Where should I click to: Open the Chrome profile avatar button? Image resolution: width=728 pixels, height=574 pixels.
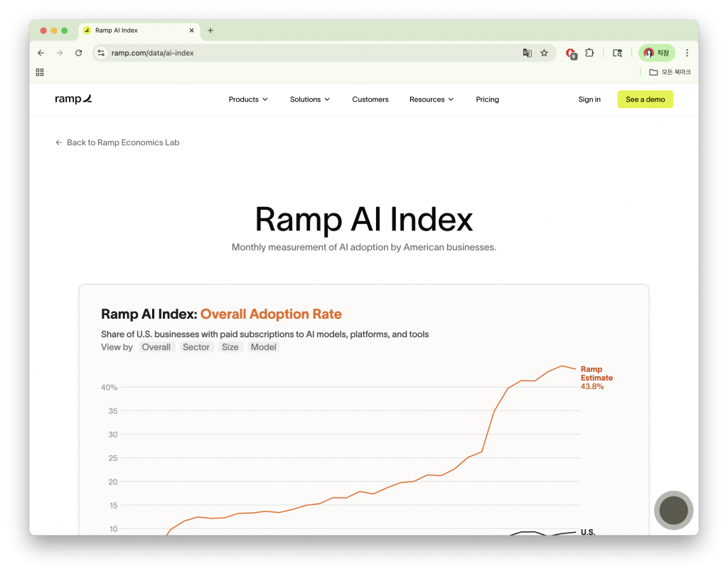tap(656, 53)
